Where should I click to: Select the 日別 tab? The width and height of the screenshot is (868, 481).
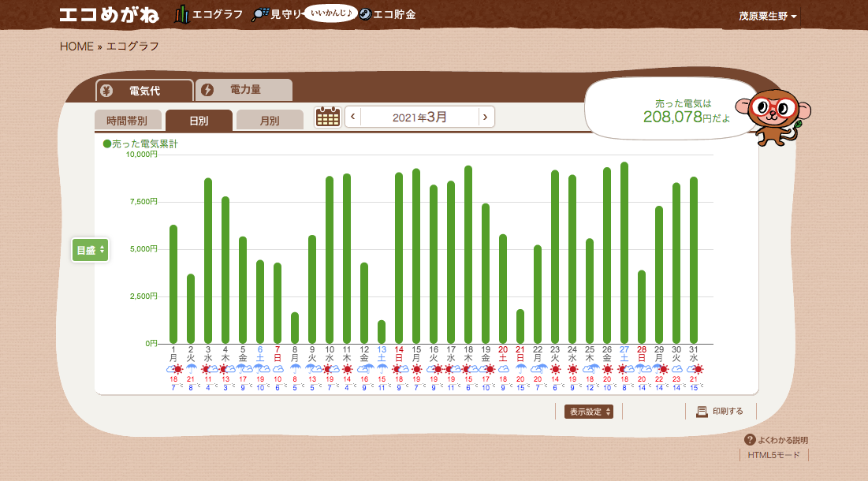click(199, 121)
